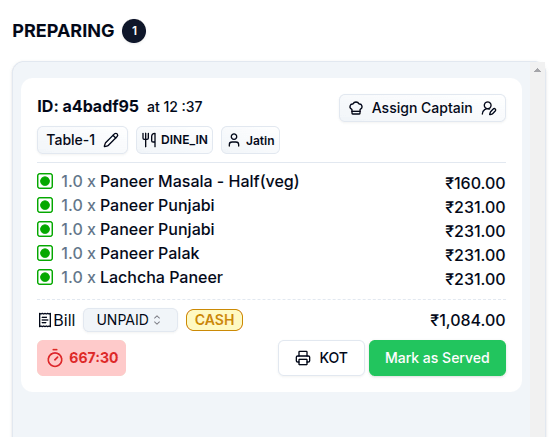The width and height of the screenshot is (556, 437).
Task: Click the PREPARING count badge
Action: [134, 31]
